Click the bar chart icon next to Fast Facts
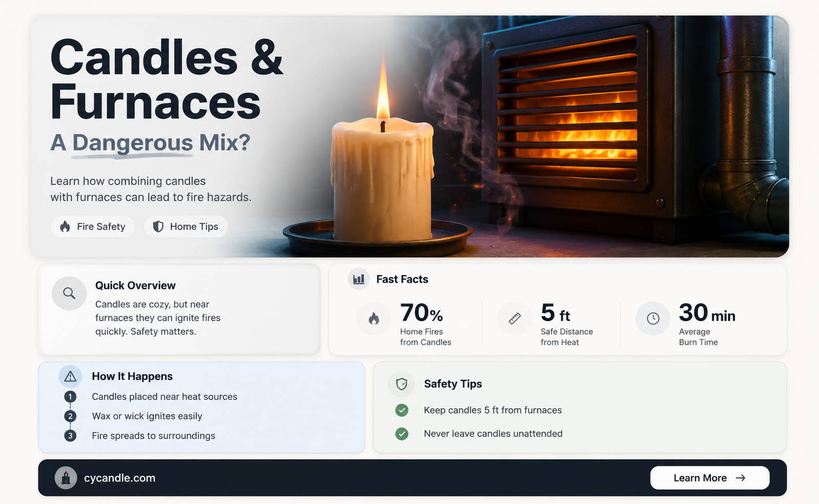The image size is (819, 504). 359,279
